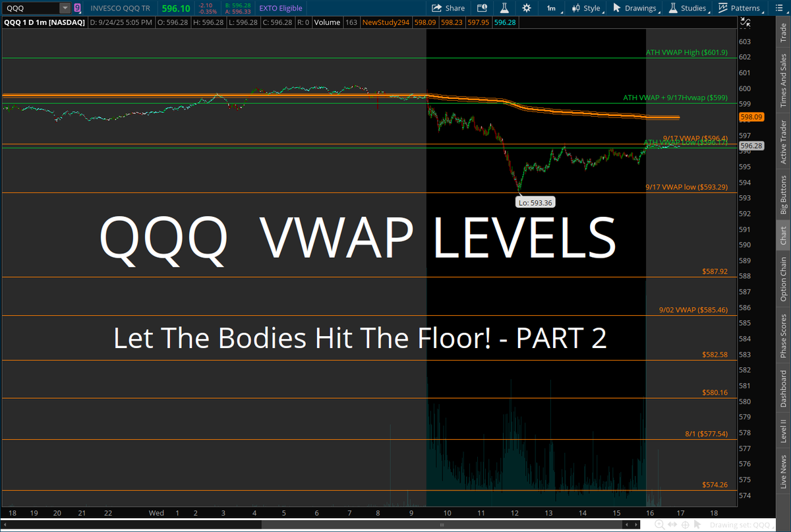The width and height of the screenshot is (791, 532).
Task: Click the ATH VWAP High ($601.9) label
Action: coord(686,52)
